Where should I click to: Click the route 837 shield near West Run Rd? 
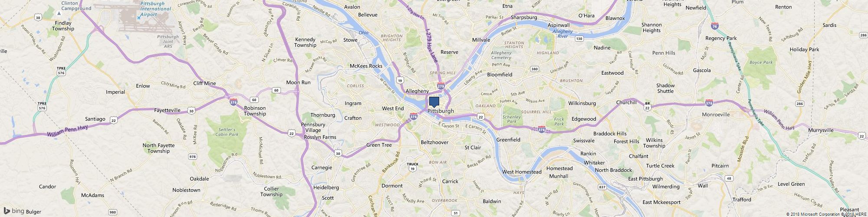602,187
